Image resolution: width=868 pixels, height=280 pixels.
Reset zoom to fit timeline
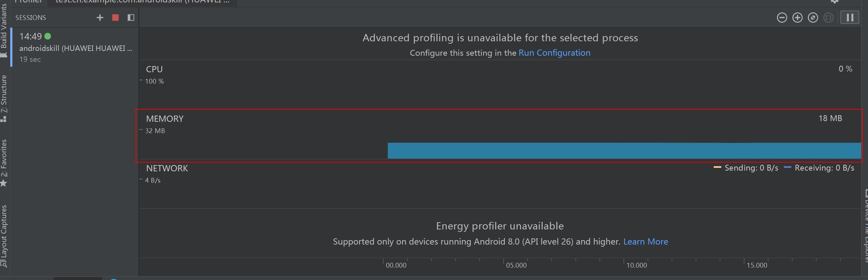[813, 18]
